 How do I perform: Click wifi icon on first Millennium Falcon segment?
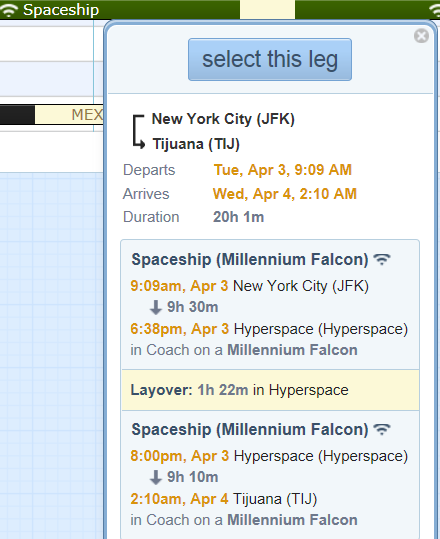[x=382, y=259]
